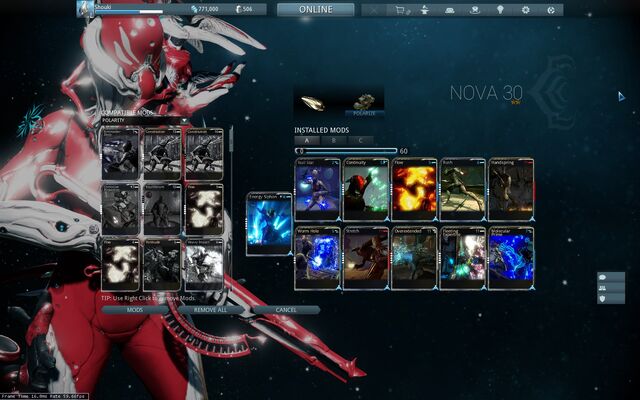Image resolution: width=640 pixels, height=400 pixels.
Task: Open the Foundry anvil icon
Action: [x=424, y=10]
